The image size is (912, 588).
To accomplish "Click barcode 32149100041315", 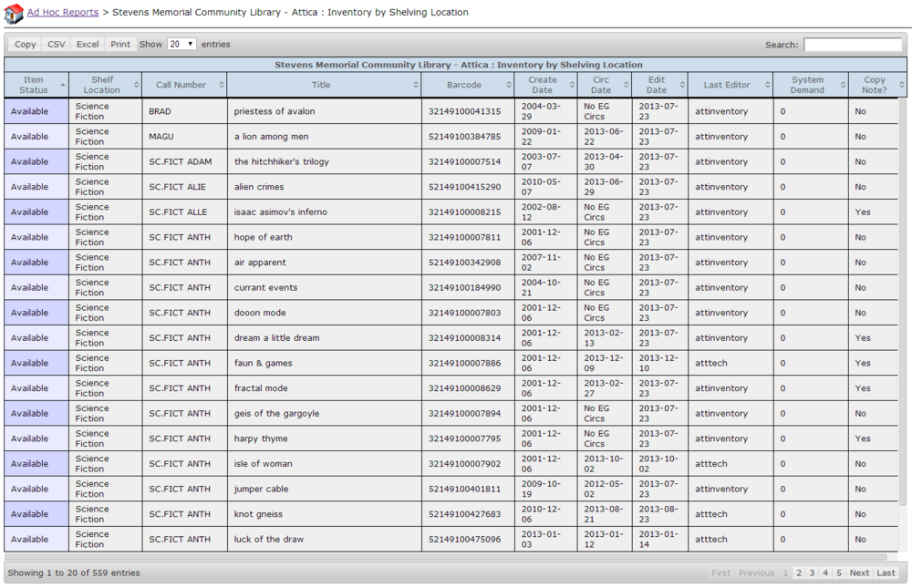I will (465, 111).
